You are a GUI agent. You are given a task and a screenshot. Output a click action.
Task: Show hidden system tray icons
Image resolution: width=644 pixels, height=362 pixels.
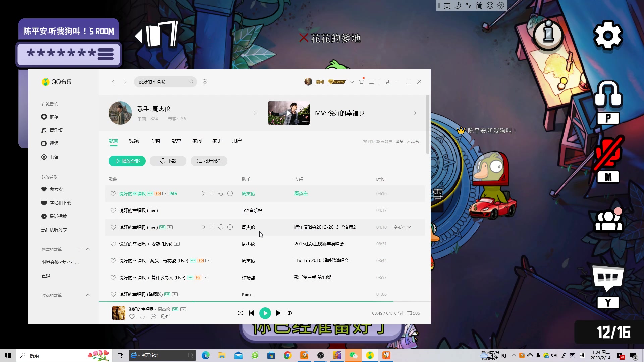pos(514,355)
